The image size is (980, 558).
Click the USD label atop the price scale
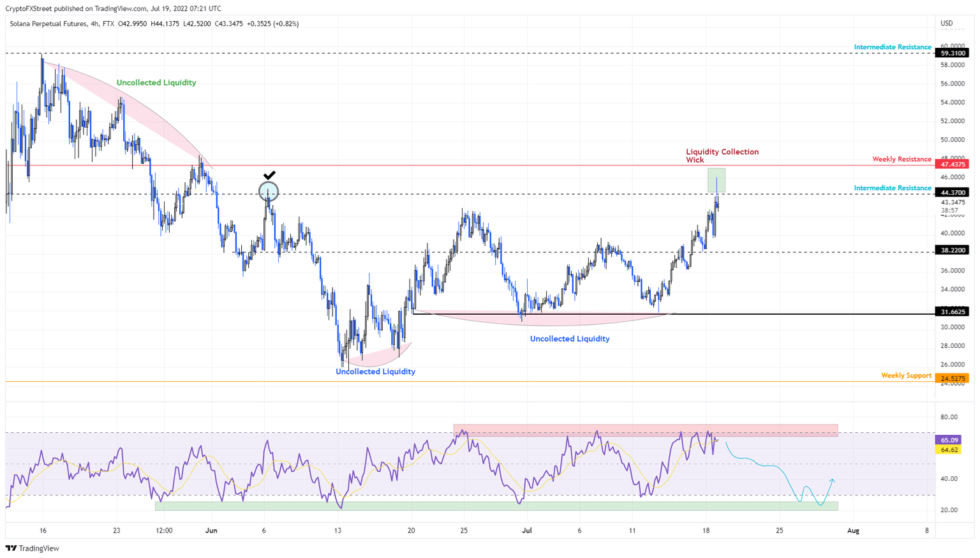pyautogui.click(x=946, y=23)
